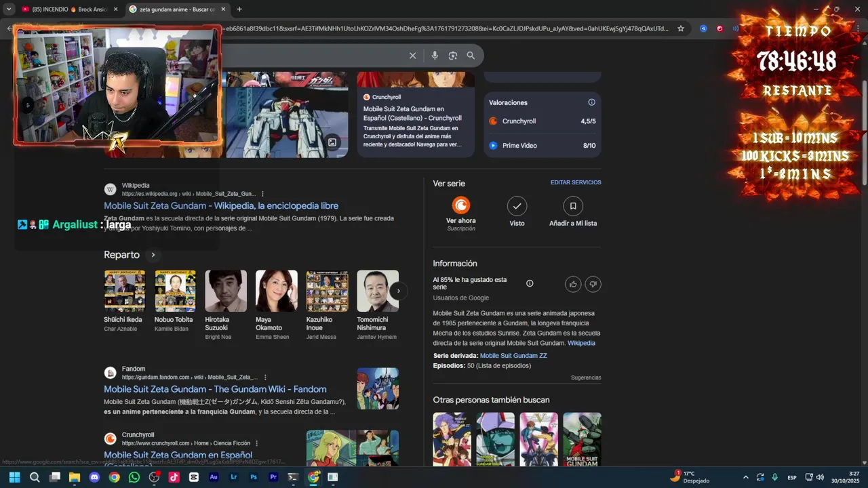Add series to Mi lista bookmark
Image resolution: width=868 pixels, height=488 pixels.
[x=573, y=205]
